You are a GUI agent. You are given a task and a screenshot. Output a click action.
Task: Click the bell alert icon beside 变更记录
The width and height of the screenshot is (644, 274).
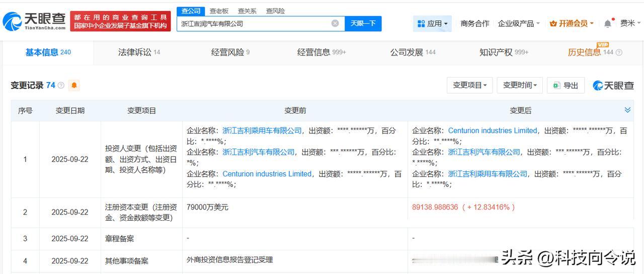click(74, 85)
